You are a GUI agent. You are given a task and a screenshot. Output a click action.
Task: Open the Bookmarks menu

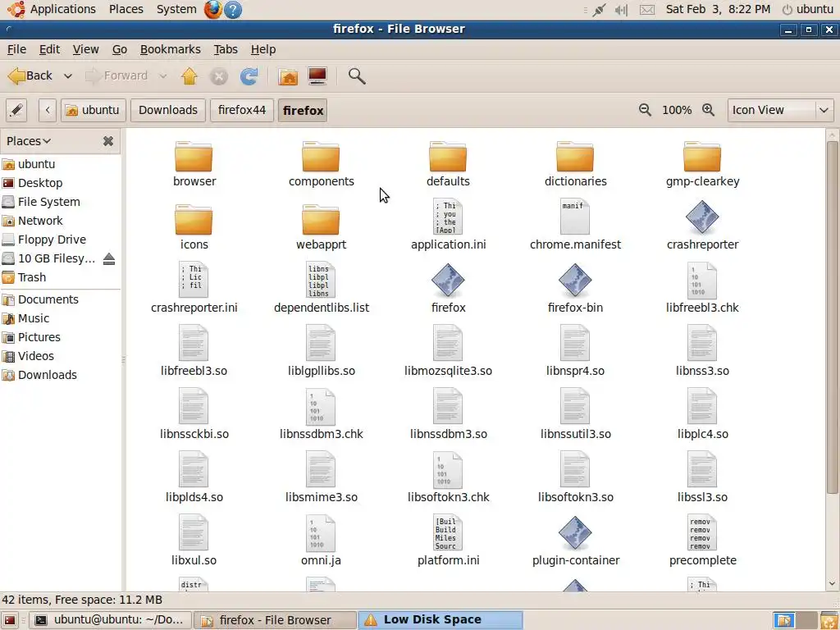coord(171,49)
